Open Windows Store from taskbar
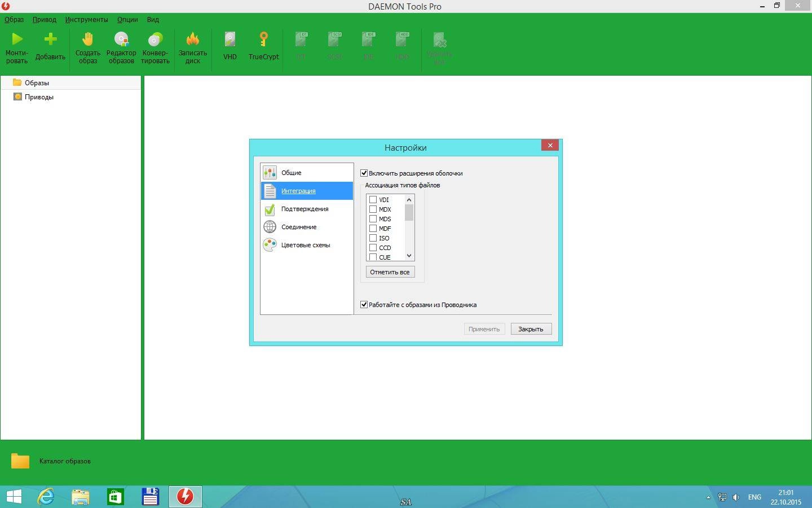 116,497
